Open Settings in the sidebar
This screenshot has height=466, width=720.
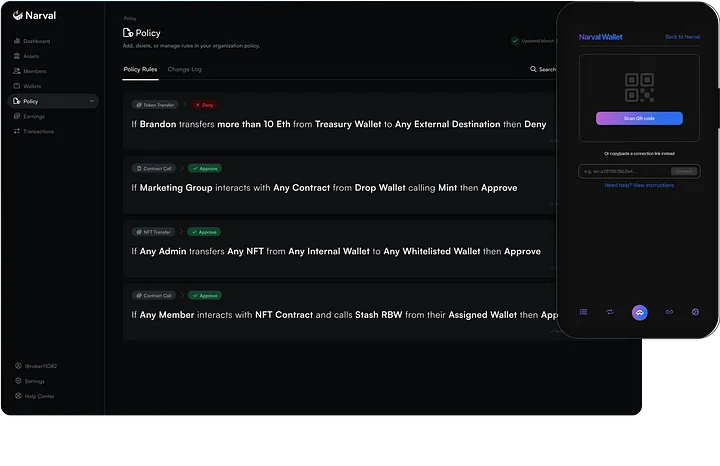pos(30,381)
